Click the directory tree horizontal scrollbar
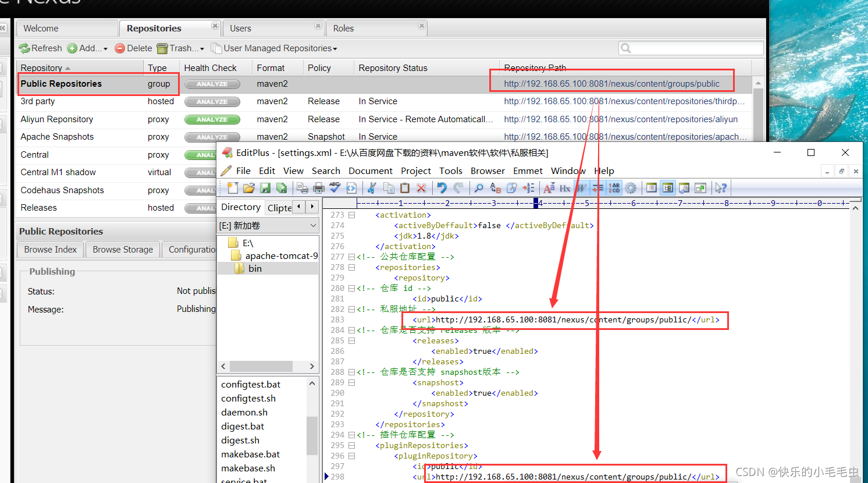868x483 pixels. [x=268, y=366]
